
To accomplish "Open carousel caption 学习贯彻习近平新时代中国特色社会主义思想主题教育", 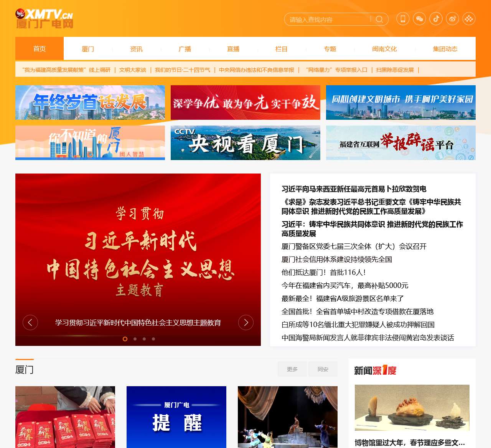I will pyautogui.click(x=138, y=322).
